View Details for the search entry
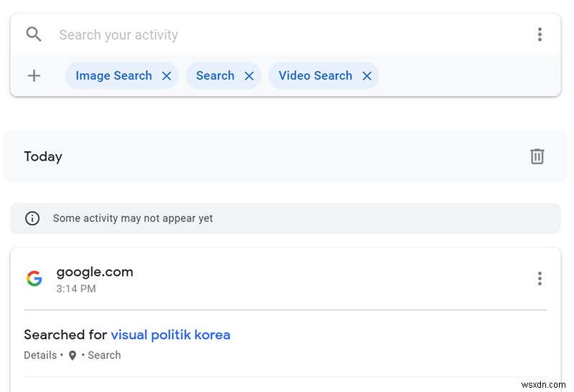Image resolution: width=574 pixels, height=392 pixels. (x=40, y=355)
